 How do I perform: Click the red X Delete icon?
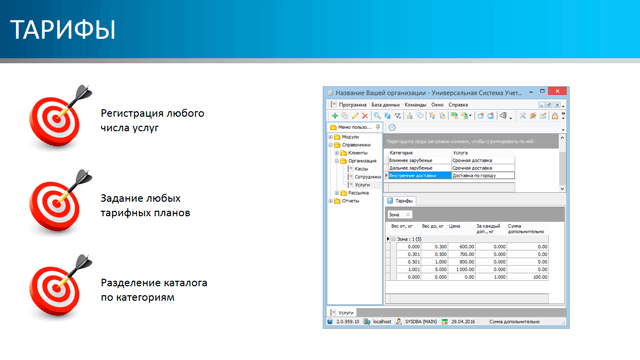pyautogui.click(x=365, y=116)
